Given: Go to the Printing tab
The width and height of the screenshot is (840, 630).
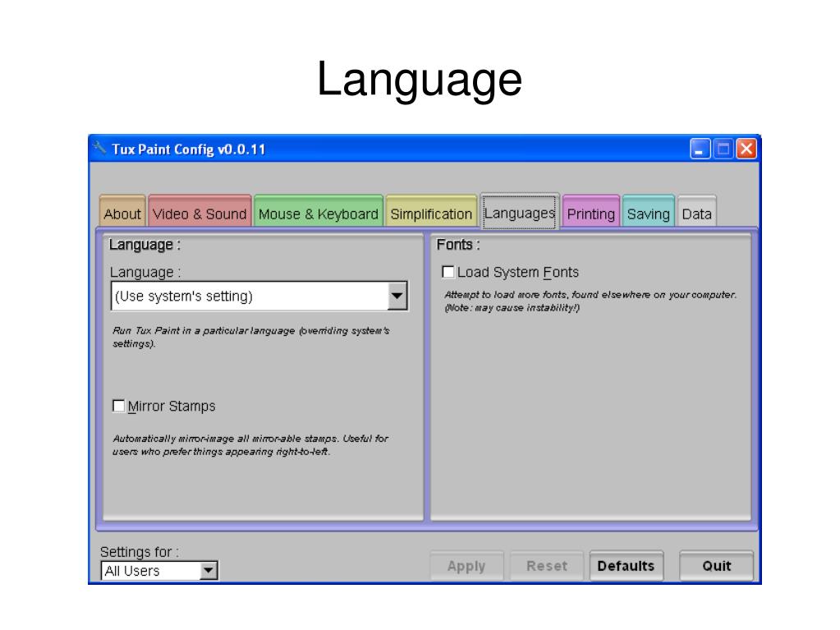Looking at the screenshot, I should (x=590, y=212).
